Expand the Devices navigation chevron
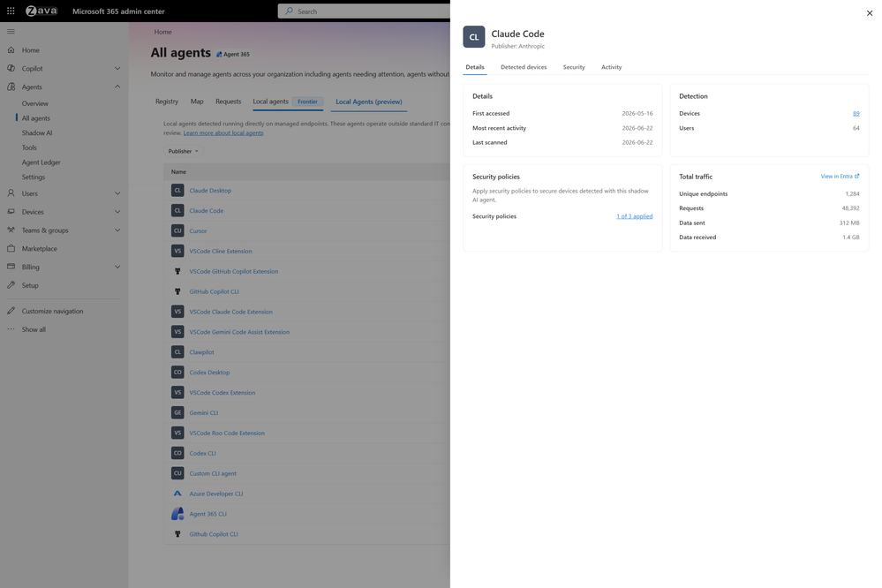This screenshot has width=882, height=588. [117, 212]
